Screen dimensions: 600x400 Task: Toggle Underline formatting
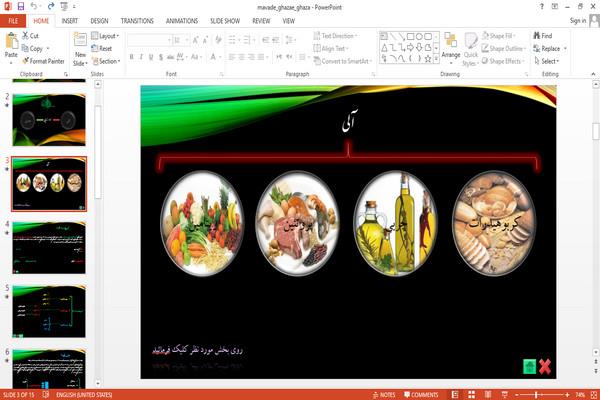tap(151, 57)
